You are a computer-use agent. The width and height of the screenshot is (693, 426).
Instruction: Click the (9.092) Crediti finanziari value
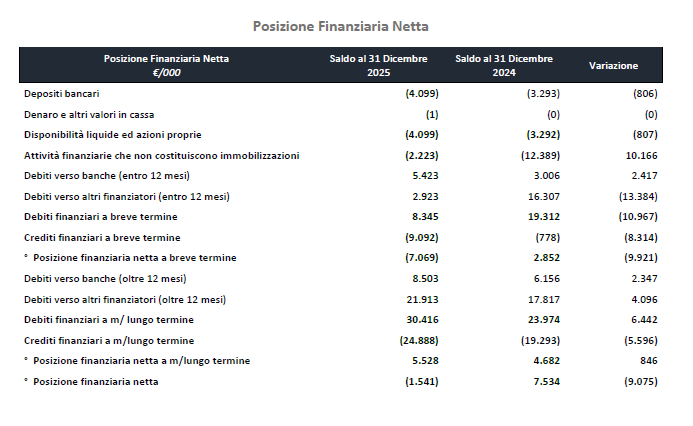(x=422, y=237)
